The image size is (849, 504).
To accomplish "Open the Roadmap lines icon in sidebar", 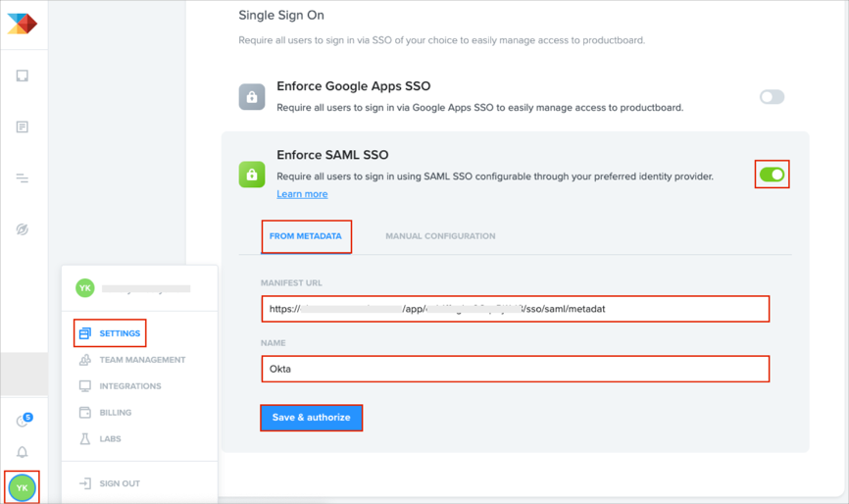I will tap(22, 178).
